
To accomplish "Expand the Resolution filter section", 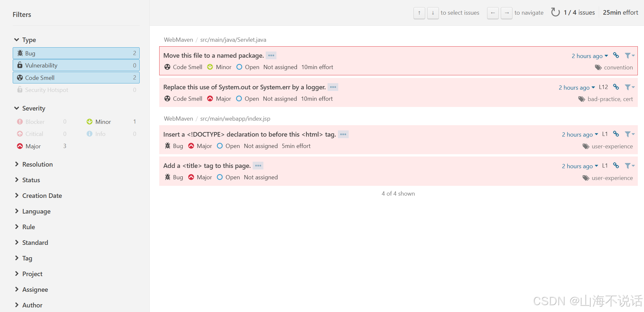I will pyautogui.click(x=38, y=164).
